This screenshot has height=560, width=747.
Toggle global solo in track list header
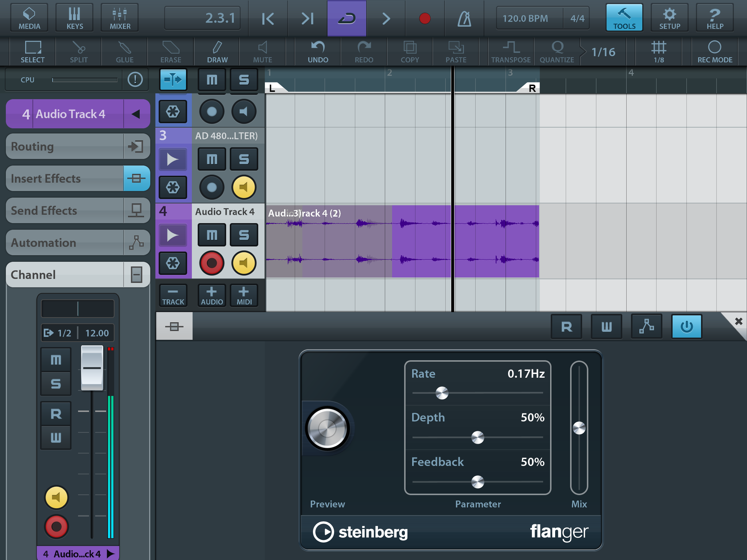pos(244,79)
